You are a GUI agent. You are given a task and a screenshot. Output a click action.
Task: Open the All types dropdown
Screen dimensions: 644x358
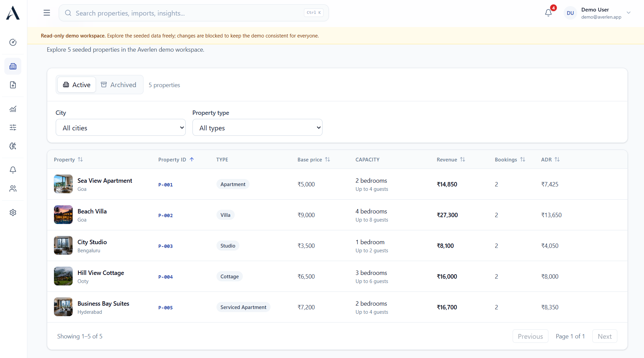pyautogui.click(x=257, y=127)
